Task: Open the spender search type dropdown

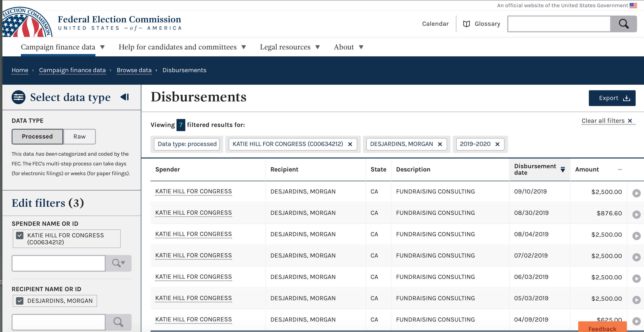Action: pos(118,263)
